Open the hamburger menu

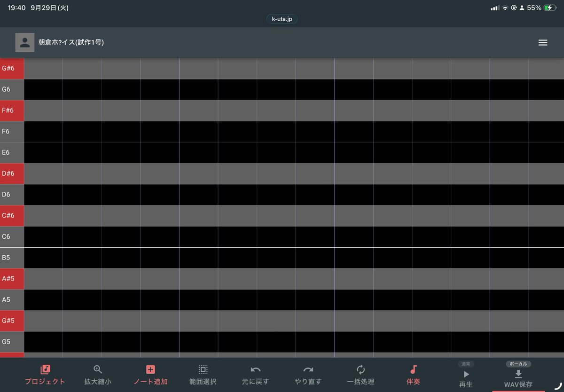click(x=543, y=43)
